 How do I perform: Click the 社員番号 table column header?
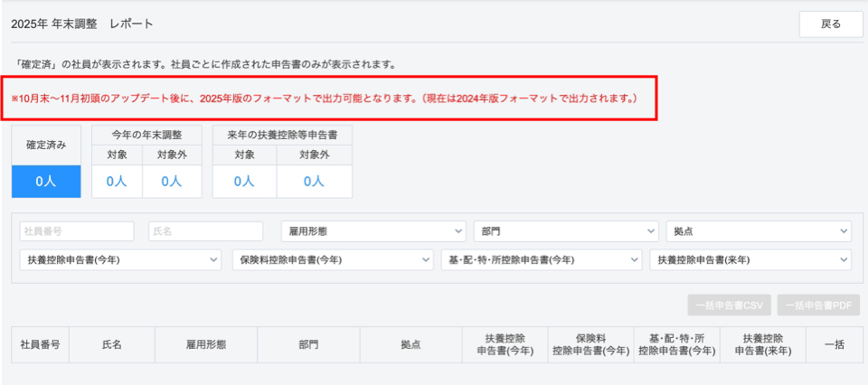[40, 344]
